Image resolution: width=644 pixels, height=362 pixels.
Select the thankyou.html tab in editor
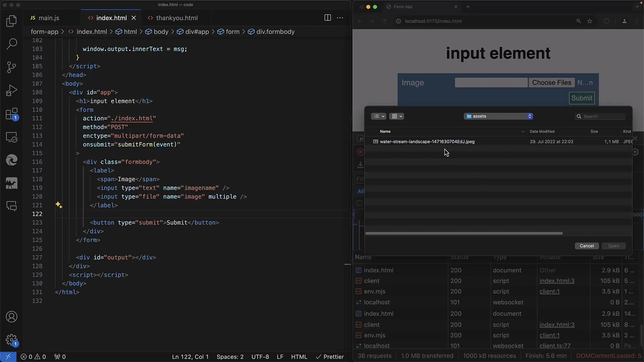(176, 18)
